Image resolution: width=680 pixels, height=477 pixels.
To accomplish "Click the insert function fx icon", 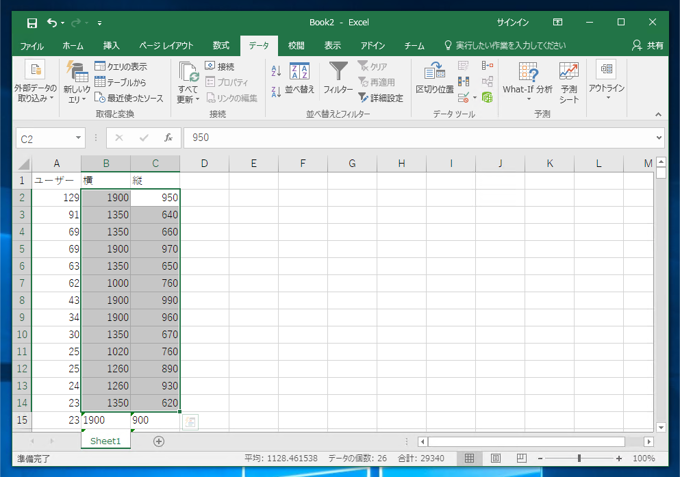I will tap(168, 138).
